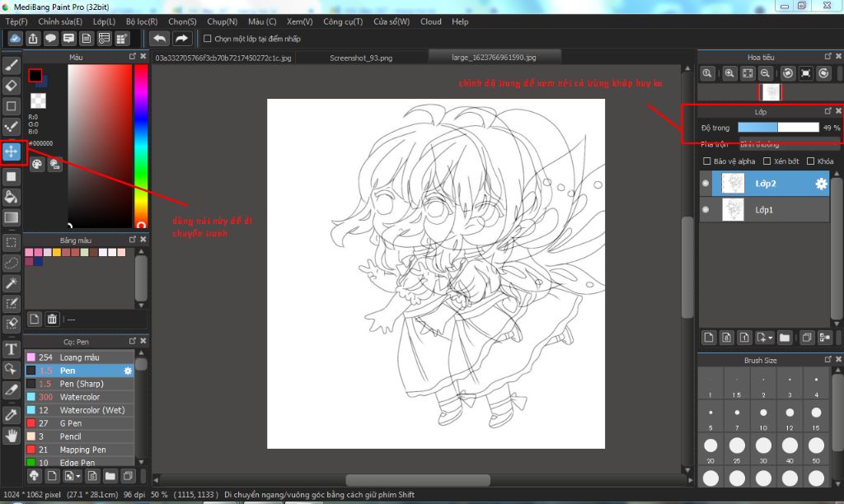Open color palette icon under color code
This screenshot has height=504, width=844.
[36, 164]
